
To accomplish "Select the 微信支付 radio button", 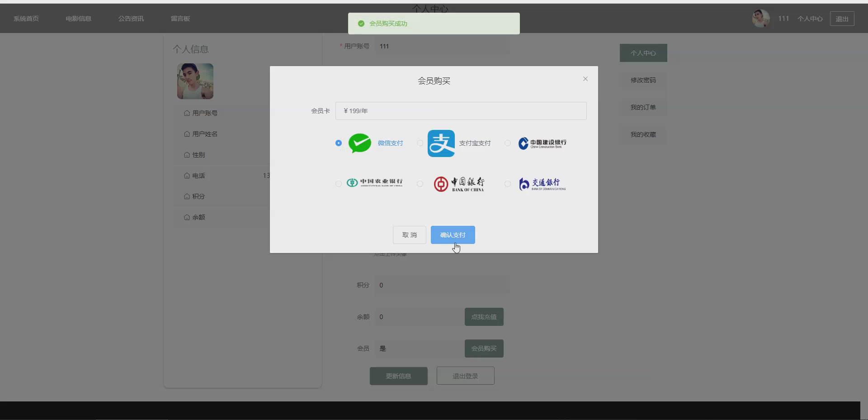I will [338, 143].
